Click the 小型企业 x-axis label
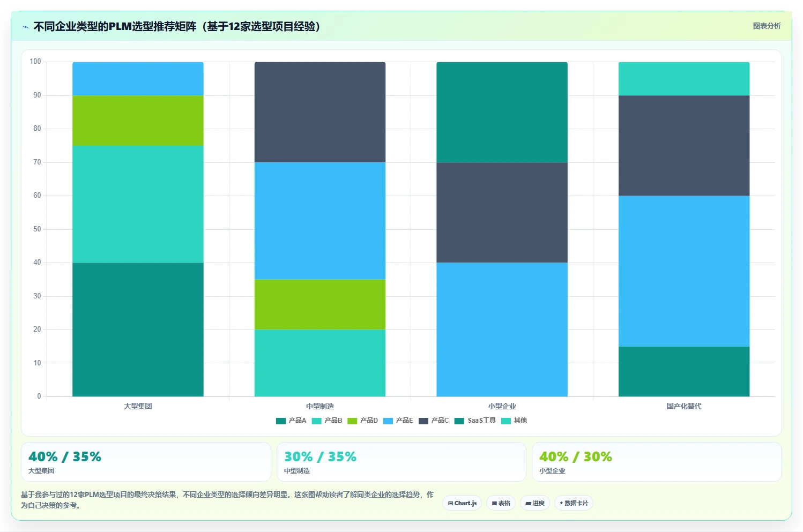Viewport: 803px width, 532px height. pyautogui.click(x=502, y=406)
